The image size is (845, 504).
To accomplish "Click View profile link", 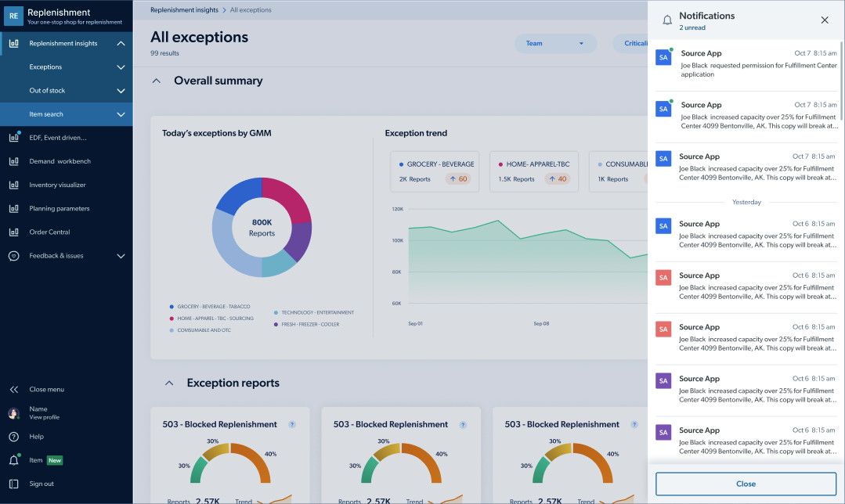I will [x=44, y=417].
